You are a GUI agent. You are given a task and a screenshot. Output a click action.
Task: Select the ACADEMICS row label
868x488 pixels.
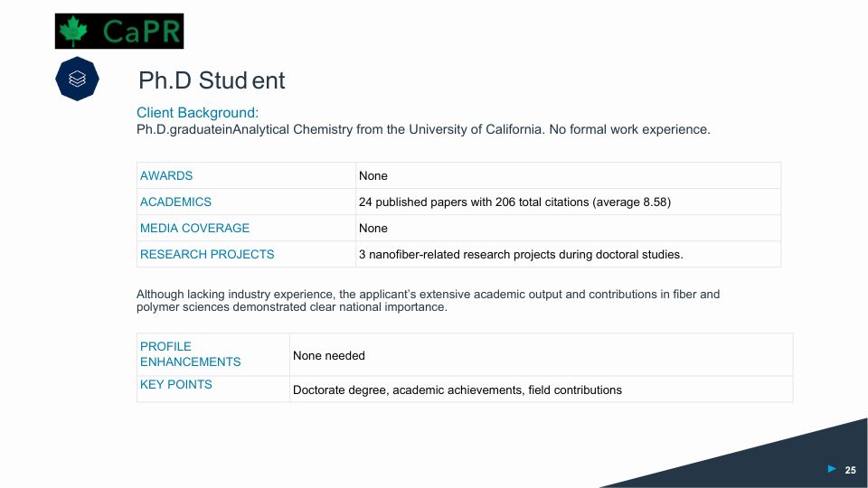point(175,202)
